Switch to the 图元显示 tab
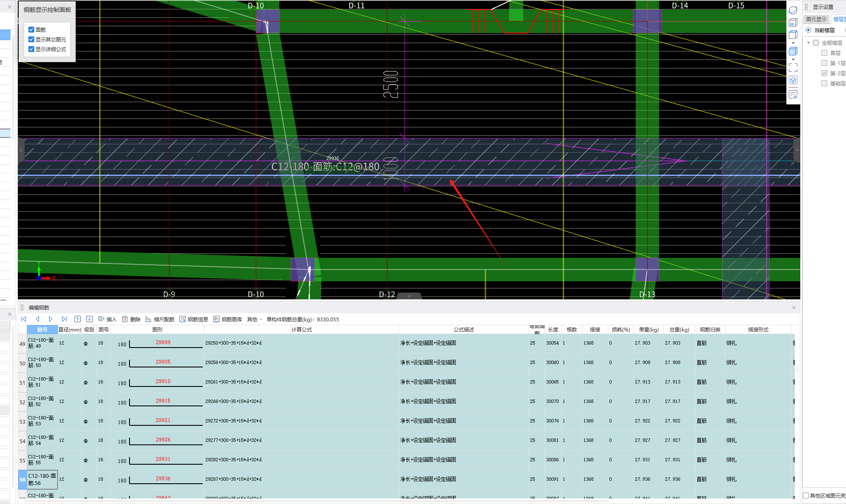Image resolution: width=846 pixels, height=504 pixels. [x=816, y=19]
